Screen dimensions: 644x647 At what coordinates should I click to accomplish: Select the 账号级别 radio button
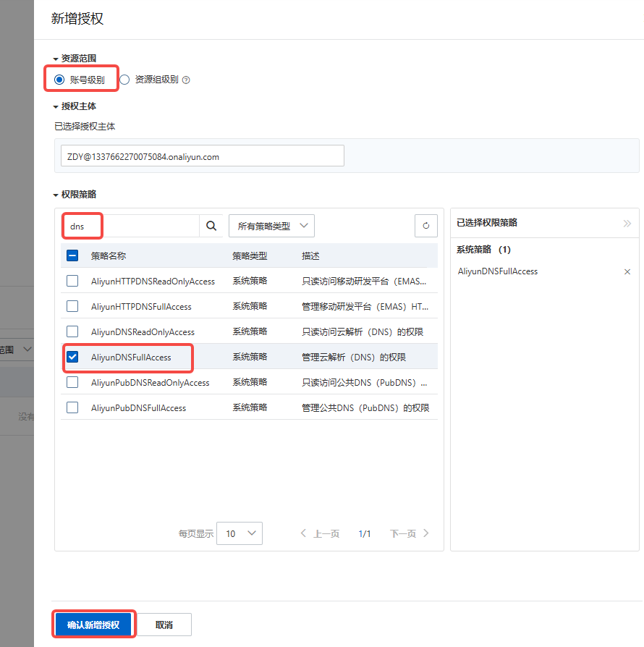click(59, 80)
